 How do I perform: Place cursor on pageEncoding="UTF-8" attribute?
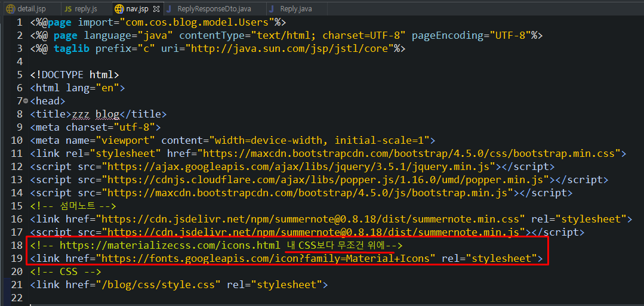(x=471, y=35)
